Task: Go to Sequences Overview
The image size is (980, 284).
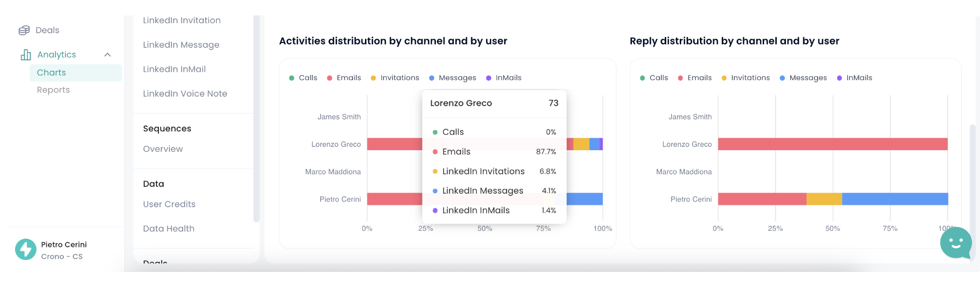Action: (163, 149)
